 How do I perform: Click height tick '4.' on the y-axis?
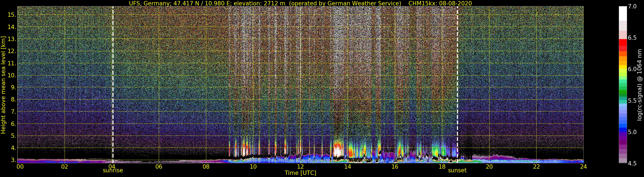tap(13, 148)
